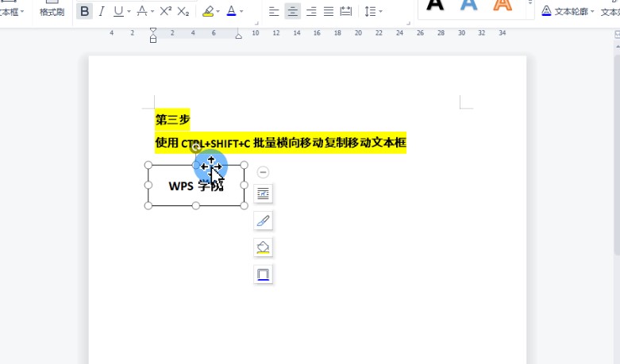Viewport: 620px width, 364px height.
Task: Click left indent marker on ruler
Action: tap(153, 39)
